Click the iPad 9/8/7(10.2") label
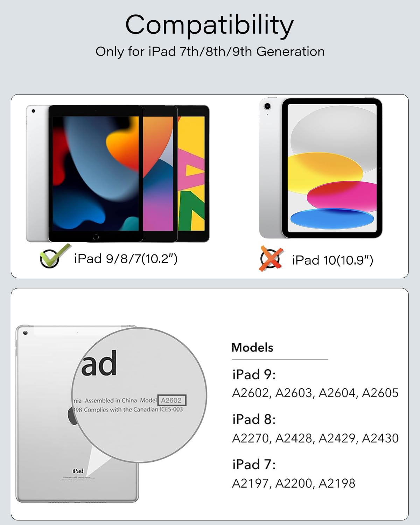 click(x=126, y=259)
